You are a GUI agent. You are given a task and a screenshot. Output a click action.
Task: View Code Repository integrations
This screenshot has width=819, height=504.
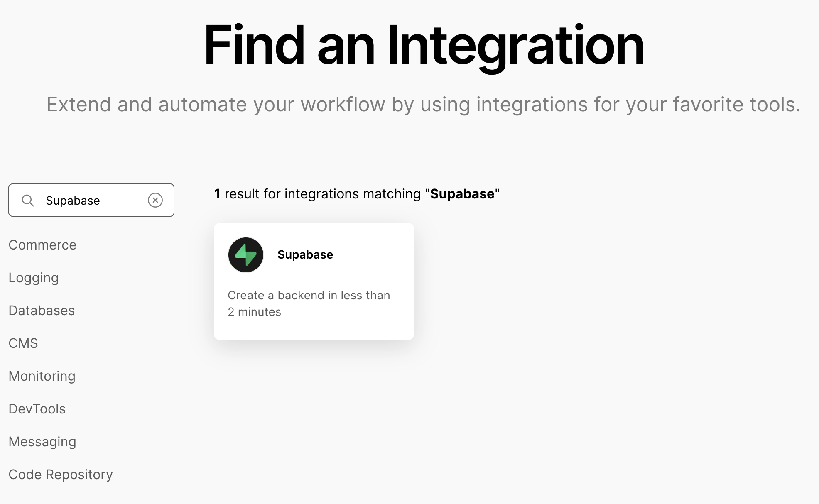pyautogui.click(x=61, y=475)
